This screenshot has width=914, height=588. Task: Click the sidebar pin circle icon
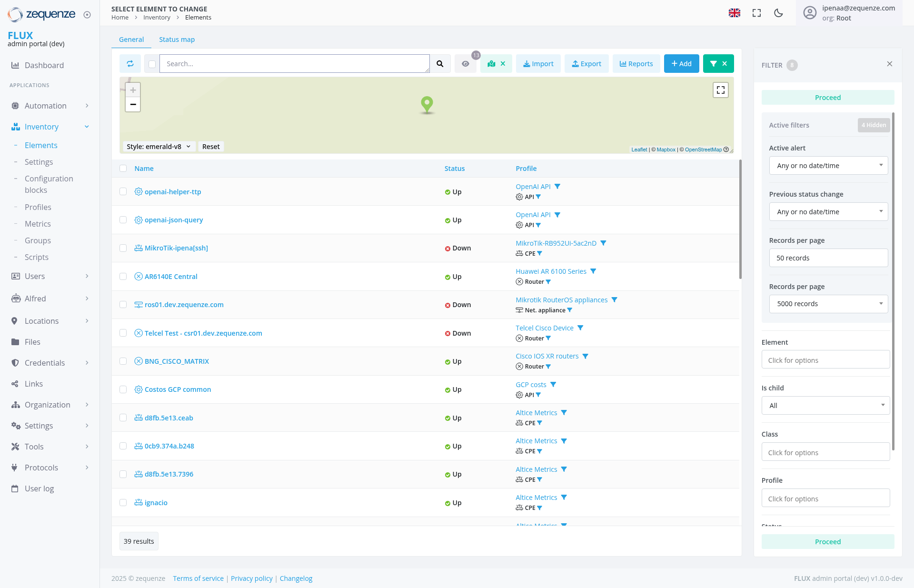pos(87,15)
